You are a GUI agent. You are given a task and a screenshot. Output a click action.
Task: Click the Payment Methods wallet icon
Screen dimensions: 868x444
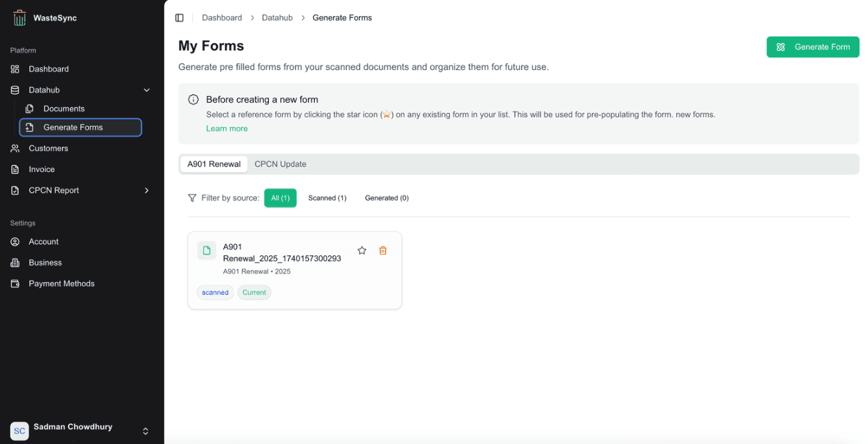pyautogui.click(x=15, y=284)
